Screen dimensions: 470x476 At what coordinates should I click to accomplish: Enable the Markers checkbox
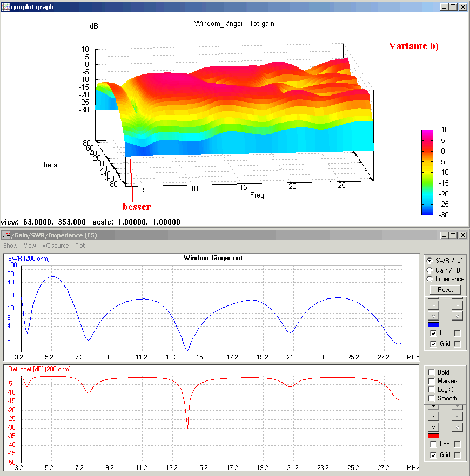[431, 380]
